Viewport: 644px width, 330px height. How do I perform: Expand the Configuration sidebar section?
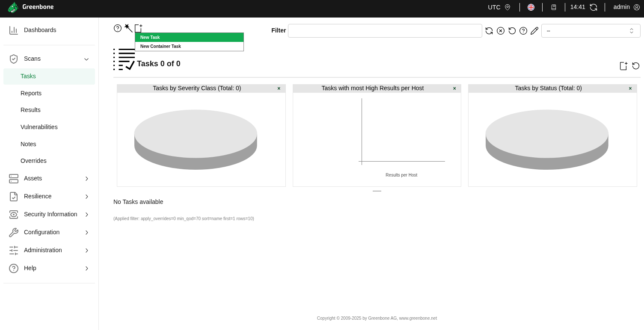[49, 232]
